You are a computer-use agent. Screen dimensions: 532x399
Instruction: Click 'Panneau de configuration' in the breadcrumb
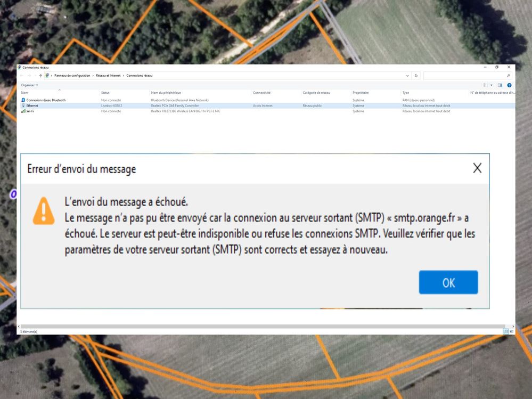(x=72, y=76)
